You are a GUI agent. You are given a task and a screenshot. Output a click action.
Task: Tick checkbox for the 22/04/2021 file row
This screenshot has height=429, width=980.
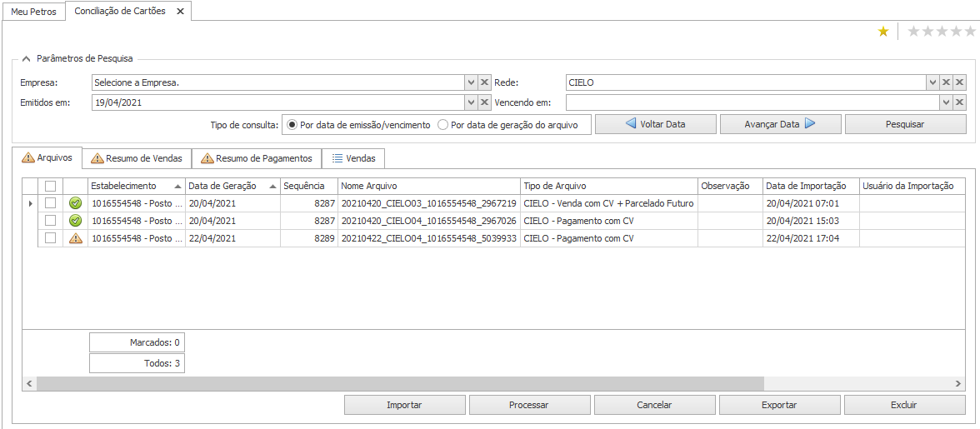click(x=50, y=238)
